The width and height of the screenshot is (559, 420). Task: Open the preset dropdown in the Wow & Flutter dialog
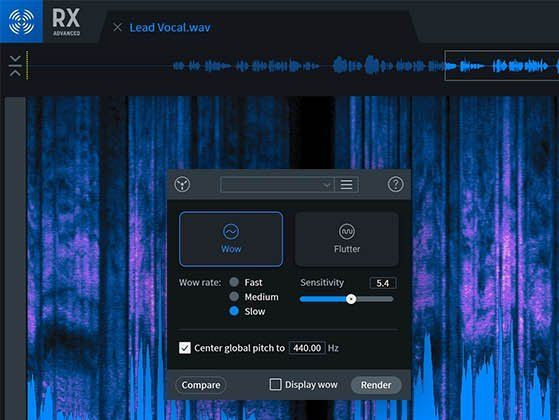(277, 185)
